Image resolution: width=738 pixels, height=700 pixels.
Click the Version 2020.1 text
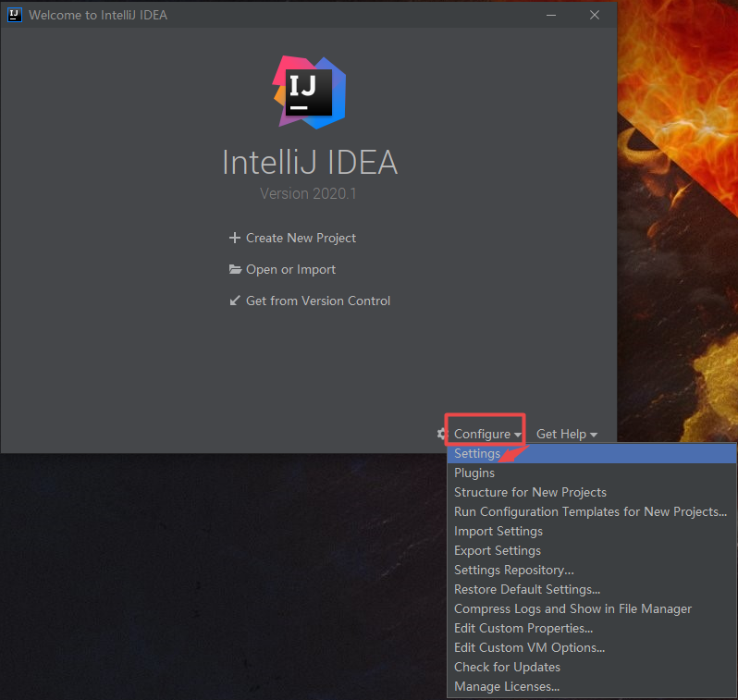coord(308,193)
